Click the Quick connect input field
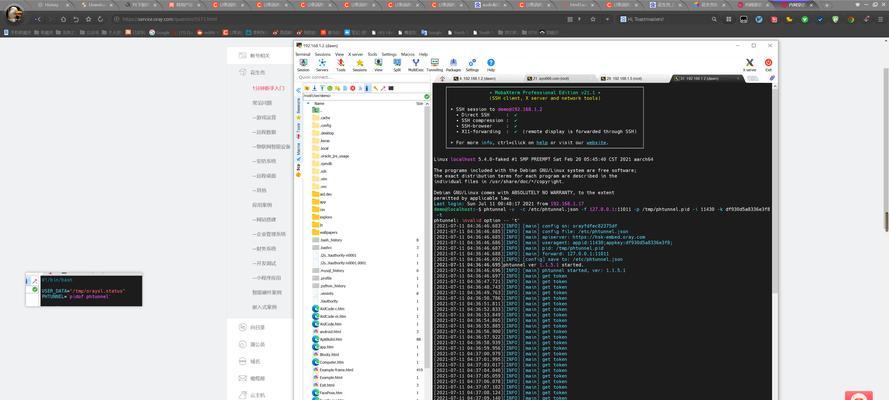 pyautogui.click(x=363, y=78)
